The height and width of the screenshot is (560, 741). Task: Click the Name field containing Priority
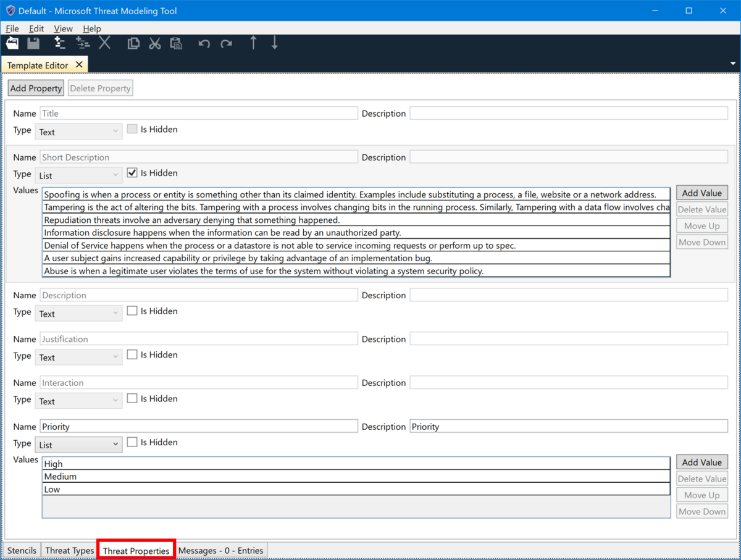coord(199,427)
